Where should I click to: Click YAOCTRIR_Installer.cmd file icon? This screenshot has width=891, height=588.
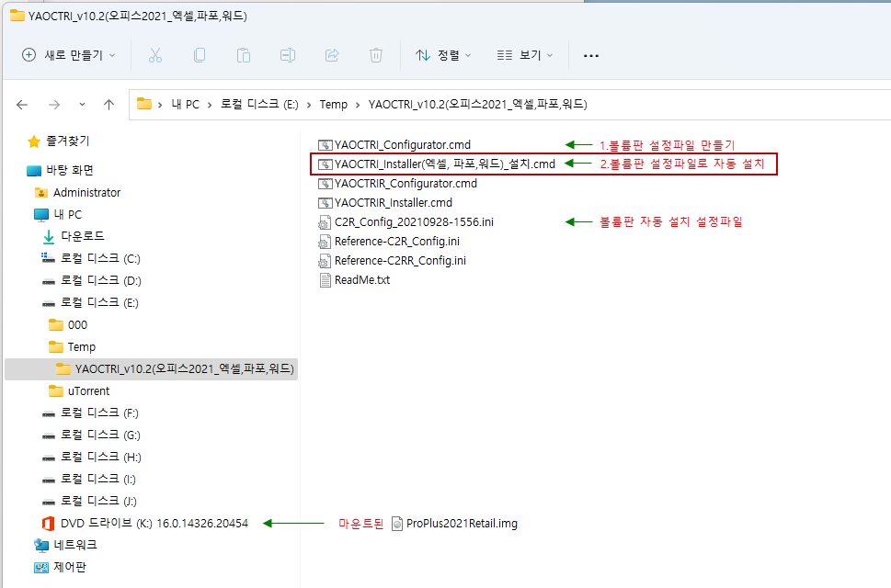(325, 203)
